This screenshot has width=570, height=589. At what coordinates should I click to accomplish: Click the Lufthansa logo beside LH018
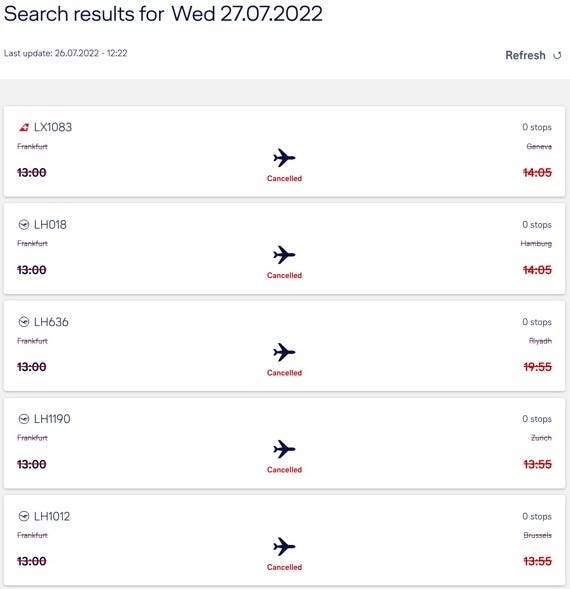[x=24, y=225]
